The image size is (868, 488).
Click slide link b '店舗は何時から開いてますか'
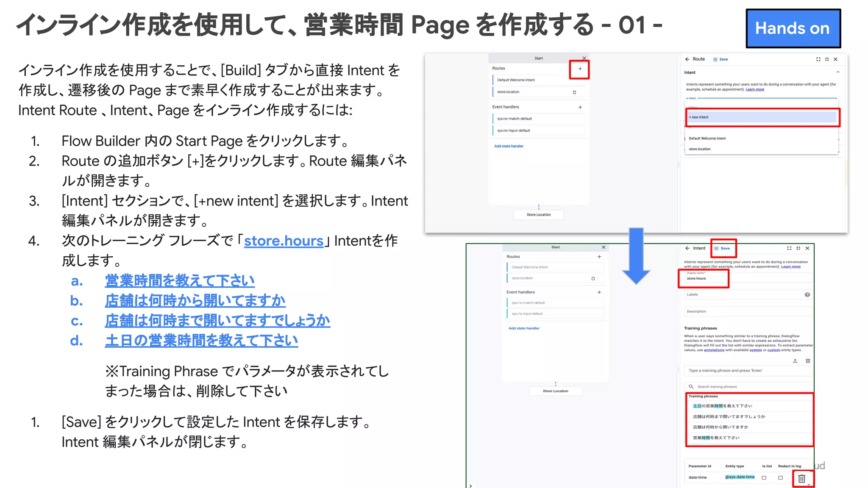(195, 300)
